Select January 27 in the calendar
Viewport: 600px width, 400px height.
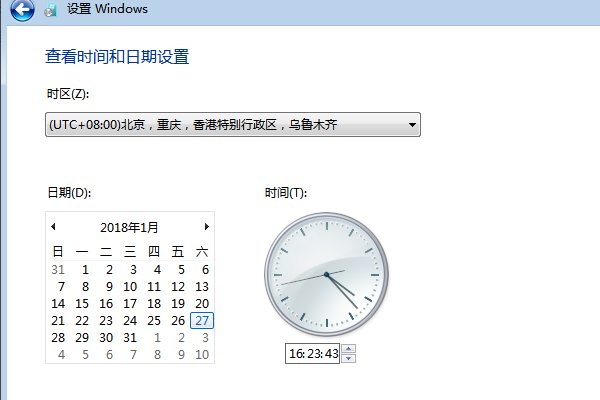pos(202,321)
